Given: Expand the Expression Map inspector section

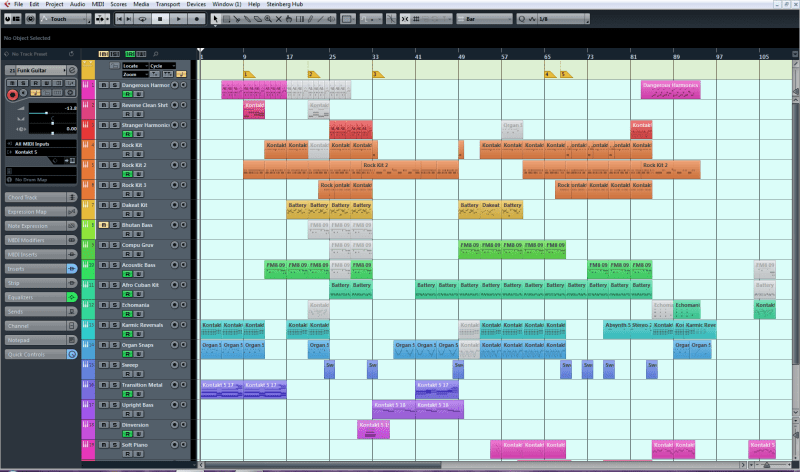Looking at the screenshot, I should click(41, 212).
